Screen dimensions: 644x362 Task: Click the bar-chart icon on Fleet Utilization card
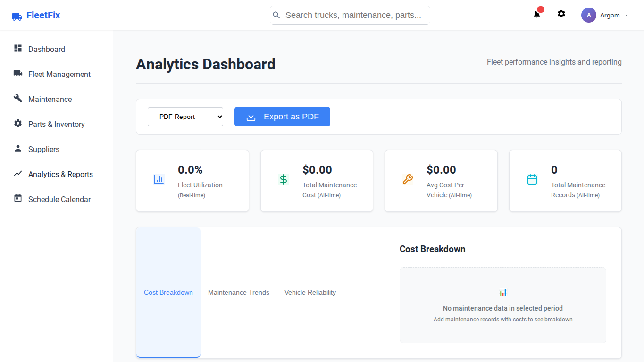[159, 179]
